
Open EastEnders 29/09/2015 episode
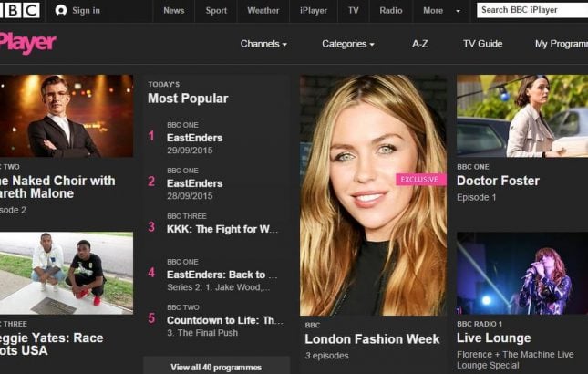tap(194, 138)
